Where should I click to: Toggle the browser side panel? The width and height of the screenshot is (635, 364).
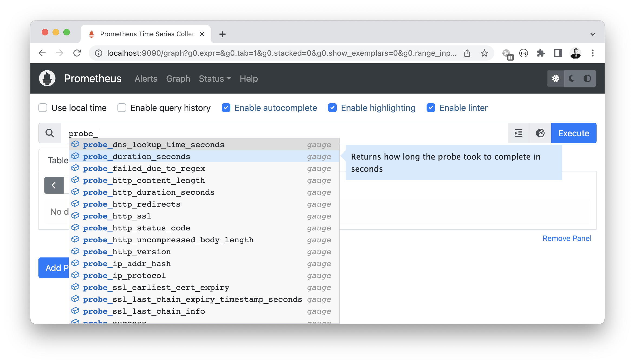tap(558, 53)
